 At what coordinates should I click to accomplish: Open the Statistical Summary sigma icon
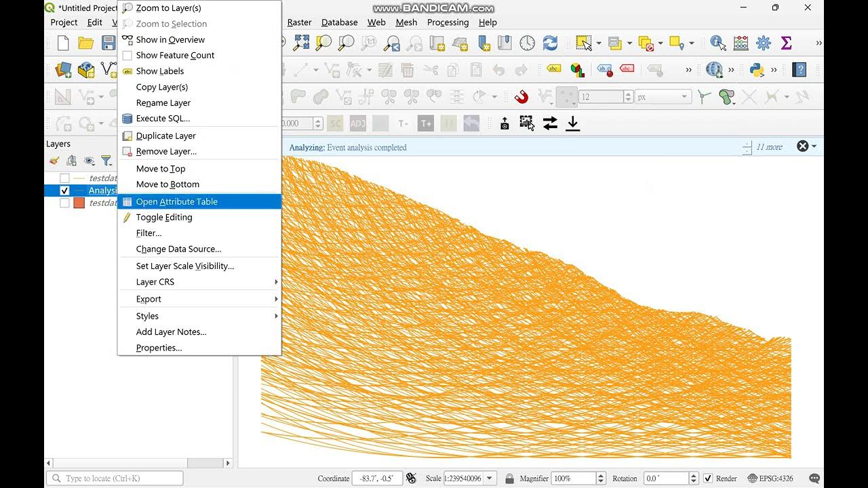point(787,43)
